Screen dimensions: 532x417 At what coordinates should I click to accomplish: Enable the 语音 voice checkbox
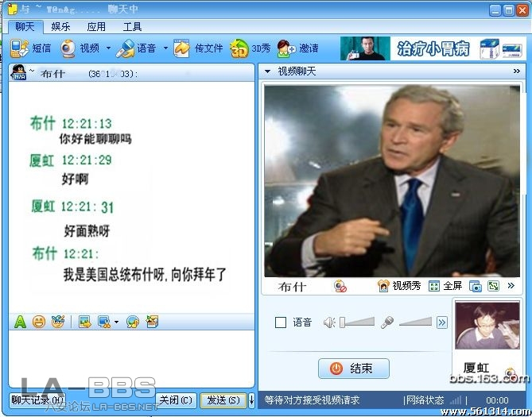[280, 322]
